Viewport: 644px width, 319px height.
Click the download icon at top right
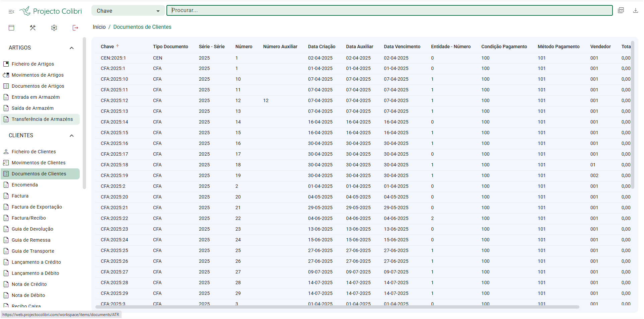click(x=635, y=10)
